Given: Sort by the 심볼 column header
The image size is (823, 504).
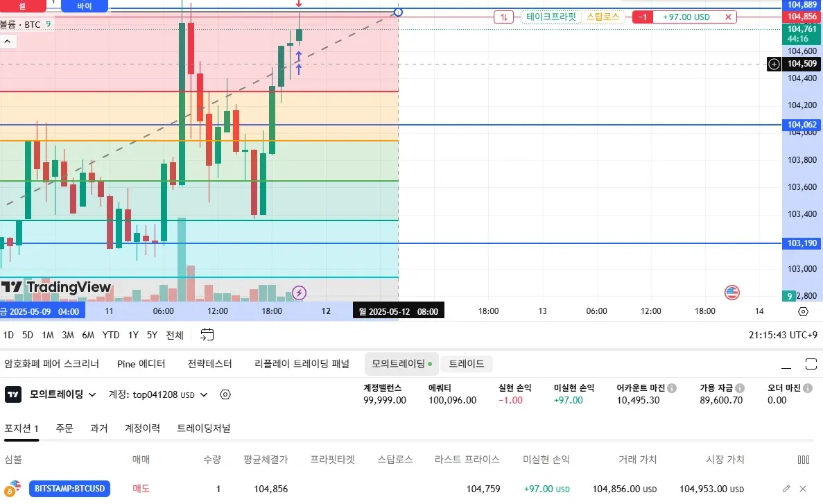Looking at the screenshot, I should tap(14, 460).
